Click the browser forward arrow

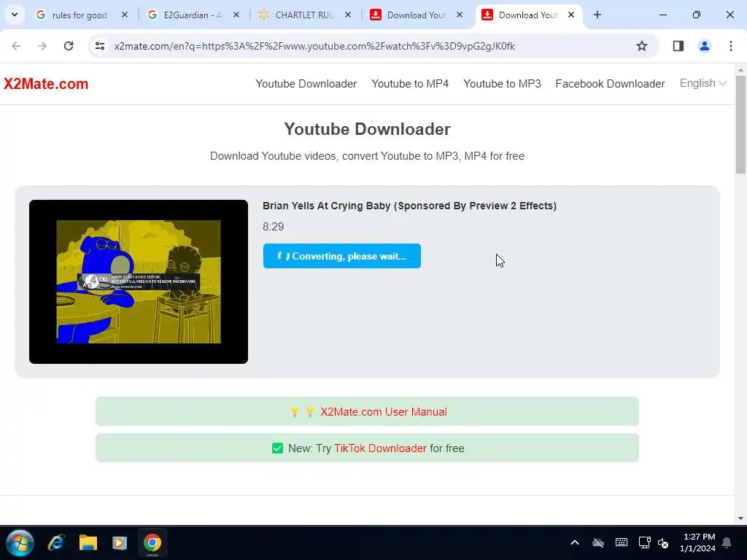click(x=42, y=46)
